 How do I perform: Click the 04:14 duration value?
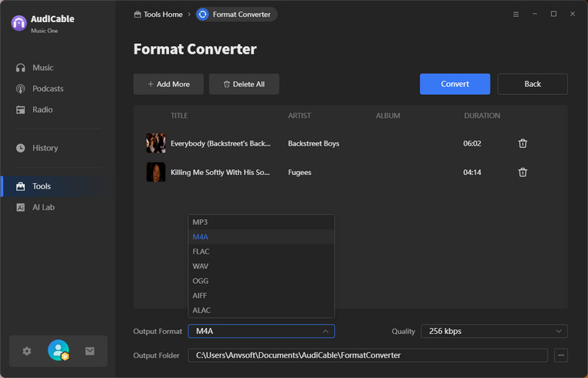point(472,172)
